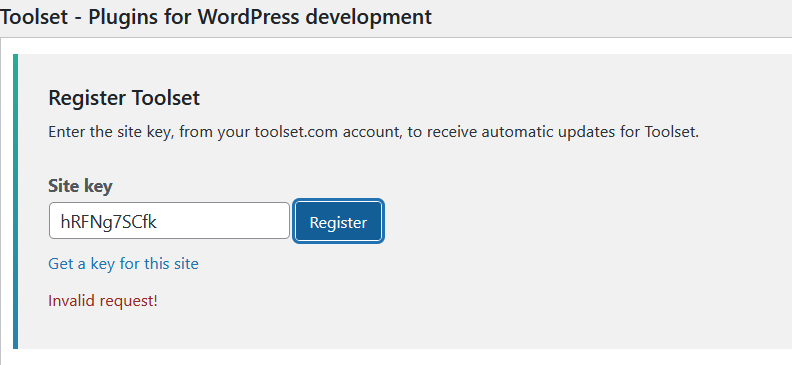Image resolution: width=792 pixels, height=365 pixels.
Task: Click the 'Toolset - Plugins for WordPress development' page title
Action: tap(216, 17)
